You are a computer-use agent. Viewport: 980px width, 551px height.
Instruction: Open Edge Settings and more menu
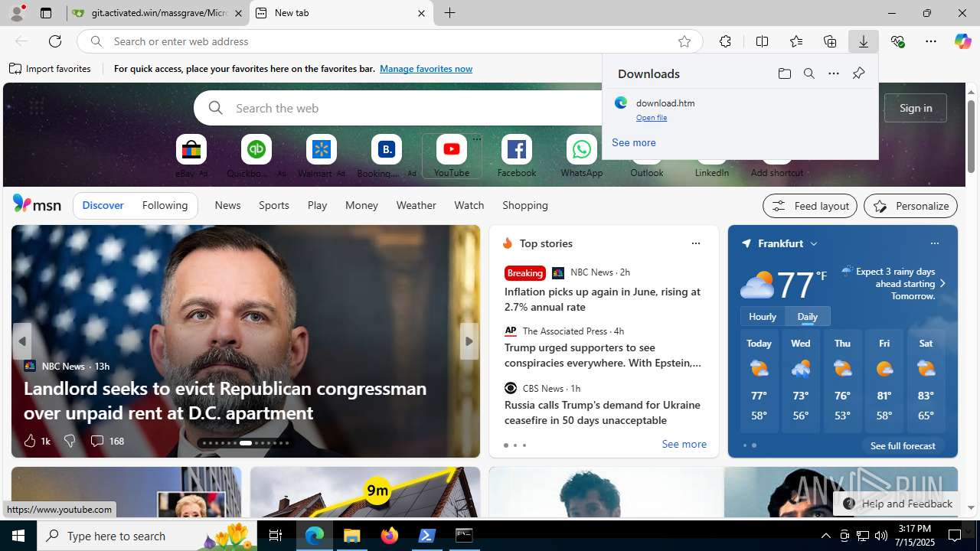(x=931, y=41)
